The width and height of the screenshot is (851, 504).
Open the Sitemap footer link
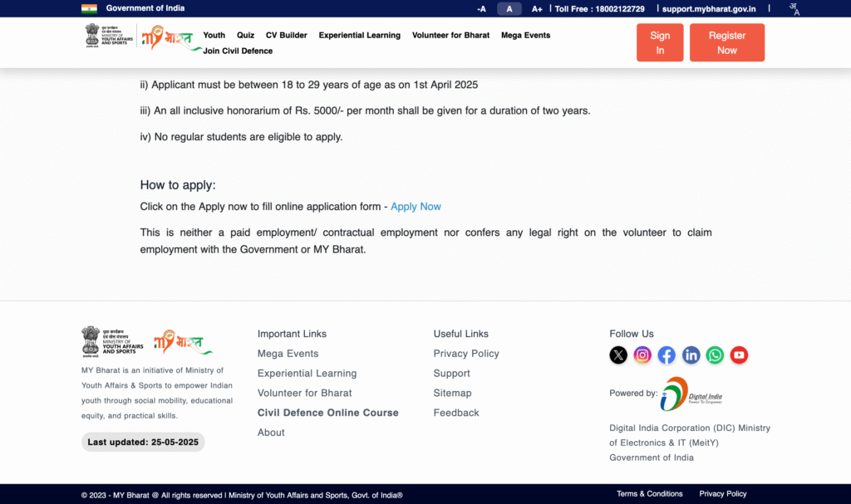452,393
